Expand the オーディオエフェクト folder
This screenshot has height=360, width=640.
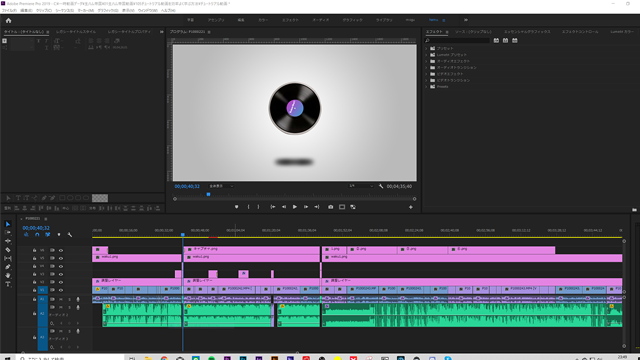tap(427, 61)
